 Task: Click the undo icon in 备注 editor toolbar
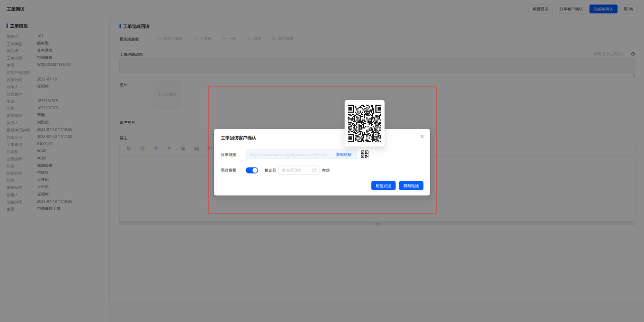click(156, 148)
